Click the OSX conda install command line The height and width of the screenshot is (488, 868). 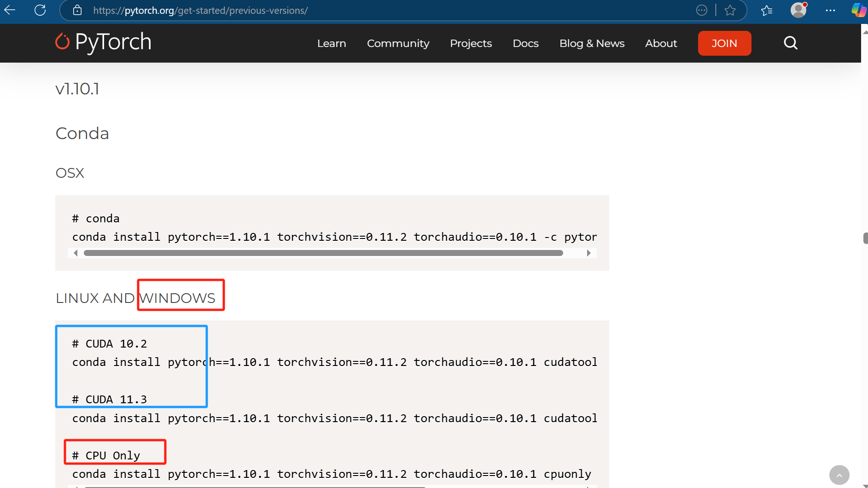(x=334, y=237)
